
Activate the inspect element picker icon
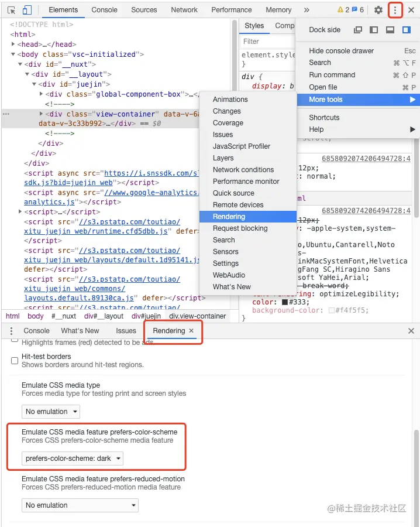[12, 10]
